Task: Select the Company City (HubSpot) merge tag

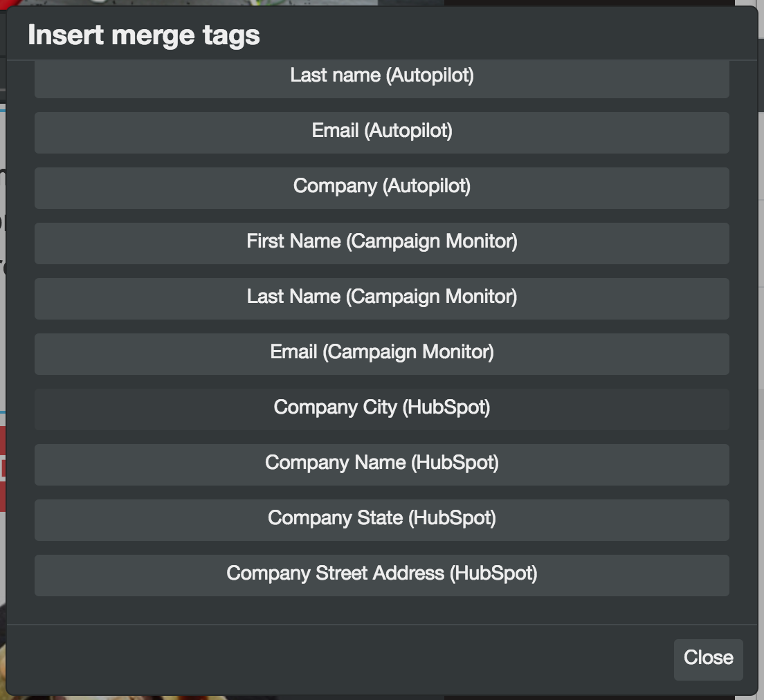Action: 382,409
